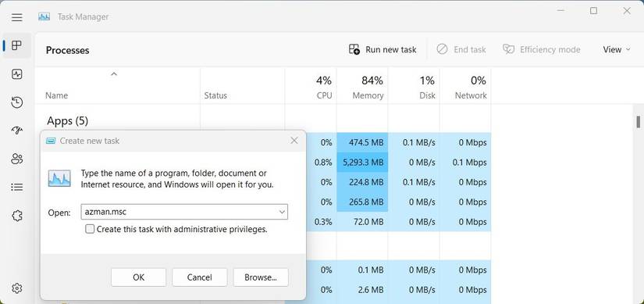Viewport: 644px width, 304px height.
Task: Select the 474.5 MB memory cell
Action: (x=362, y=143)
